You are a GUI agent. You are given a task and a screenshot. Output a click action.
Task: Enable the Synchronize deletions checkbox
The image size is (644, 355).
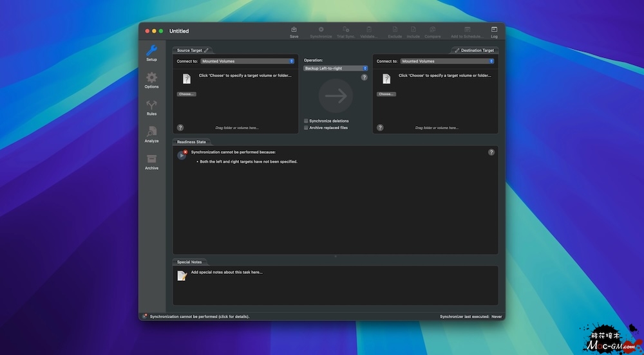[x=307, y=121]
